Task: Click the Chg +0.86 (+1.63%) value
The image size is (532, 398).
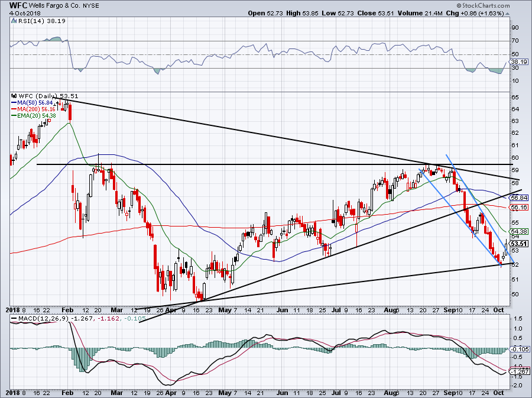Action: (x=475, y=13)
